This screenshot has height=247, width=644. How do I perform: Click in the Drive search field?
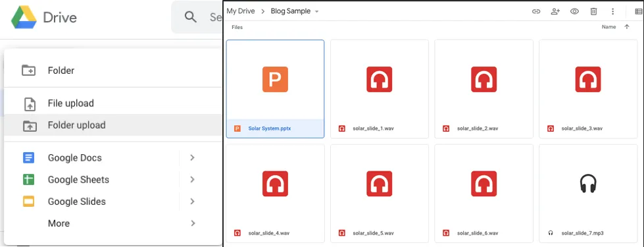(196, 17)
